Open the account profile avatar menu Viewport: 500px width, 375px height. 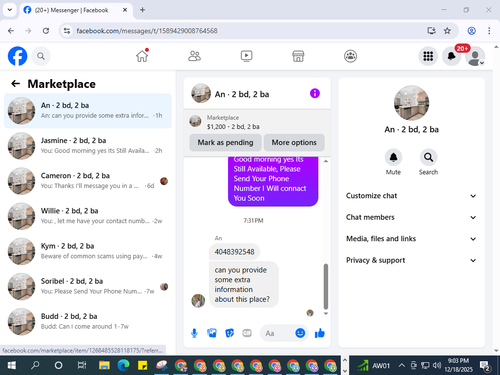click(475, 56)
